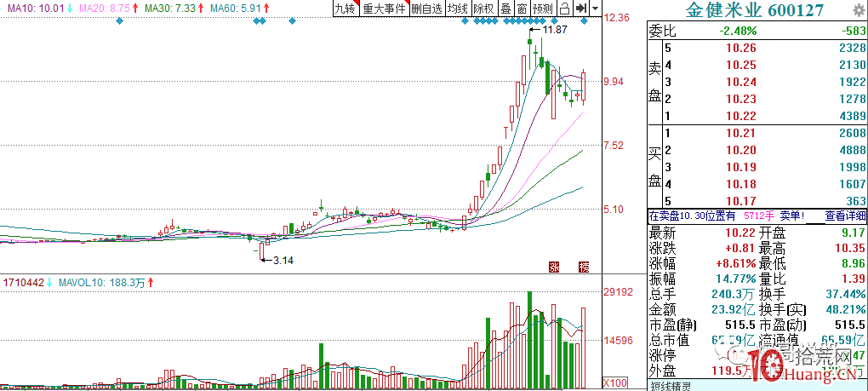Click the 11.87 high price marker
This screenshot has width=868, height=391.
(x=555, y=30)
